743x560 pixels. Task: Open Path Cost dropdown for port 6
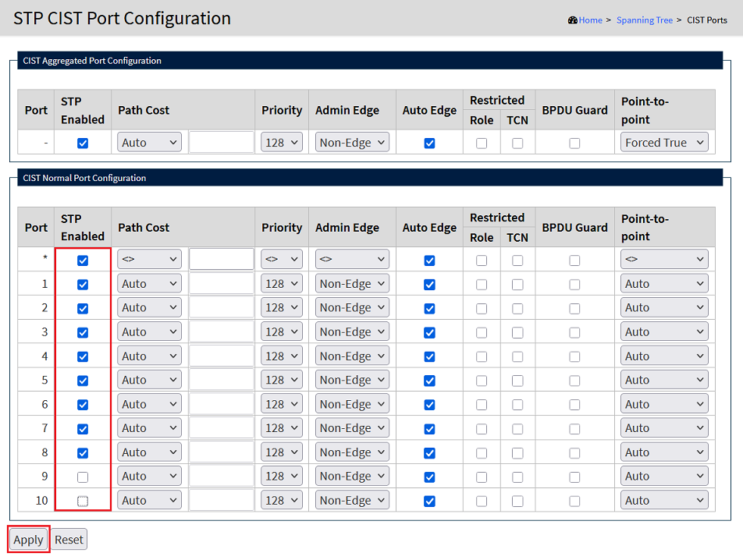click(149, 404)
